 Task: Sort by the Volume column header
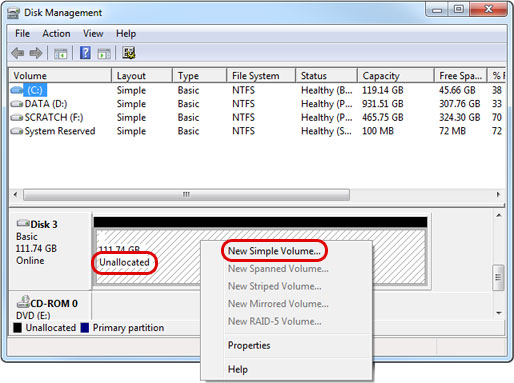click(60, 76)
